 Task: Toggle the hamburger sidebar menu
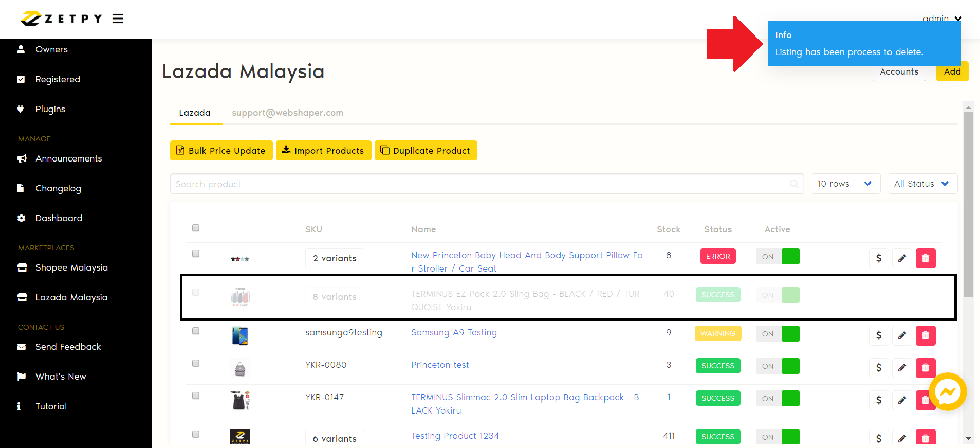(118, 19)
